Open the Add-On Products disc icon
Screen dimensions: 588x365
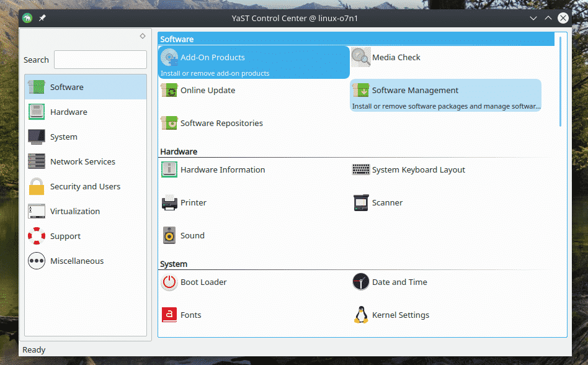(169, 57)
